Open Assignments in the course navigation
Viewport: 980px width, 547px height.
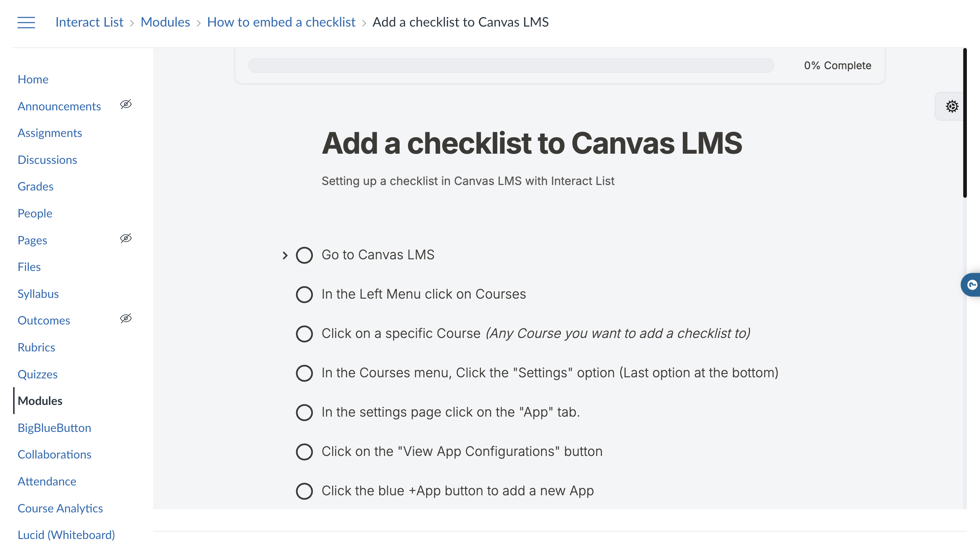click(x=50, y=133)
